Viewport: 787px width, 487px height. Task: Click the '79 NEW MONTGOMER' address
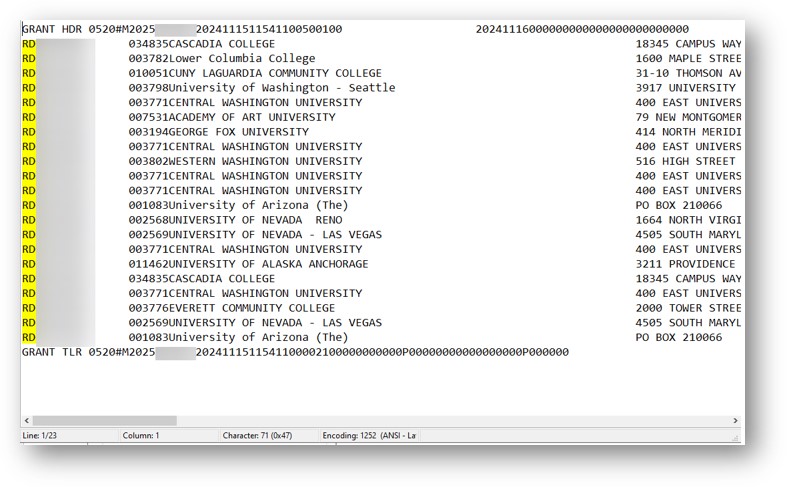[689, 117]
